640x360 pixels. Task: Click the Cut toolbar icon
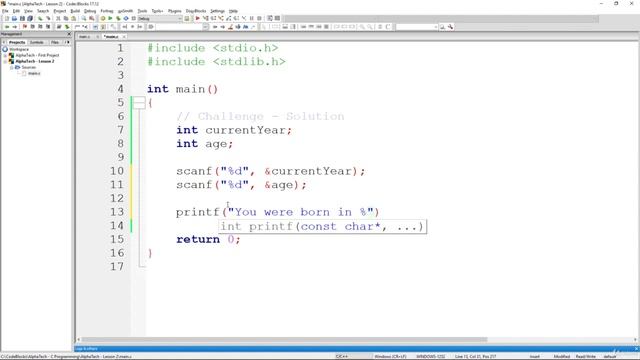58,18
